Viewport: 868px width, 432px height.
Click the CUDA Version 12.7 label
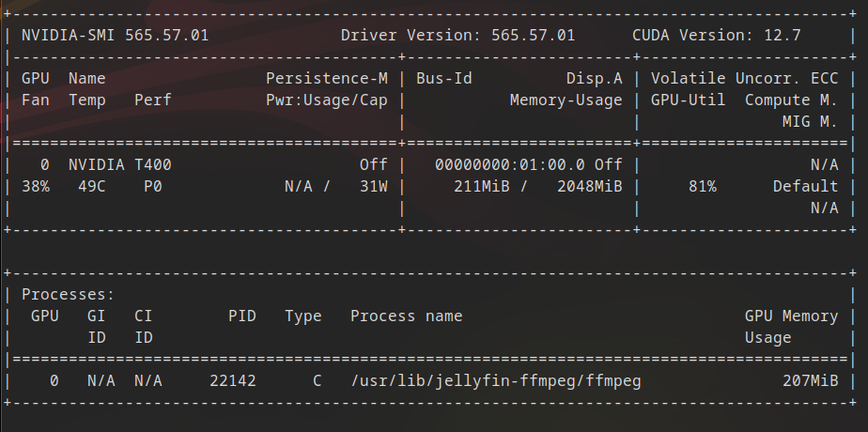tap(717, 36)
